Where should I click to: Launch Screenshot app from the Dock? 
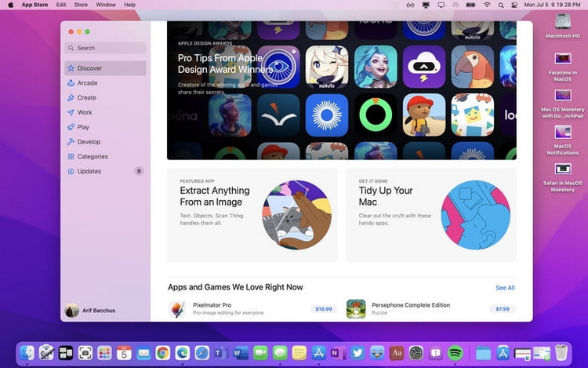[85, 353]
